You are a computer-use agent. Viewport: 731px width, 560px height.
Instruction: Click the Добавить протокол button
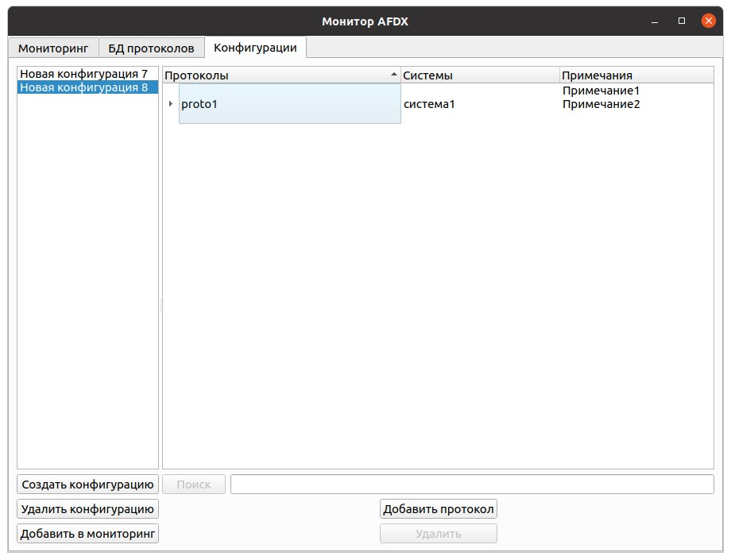439,508
